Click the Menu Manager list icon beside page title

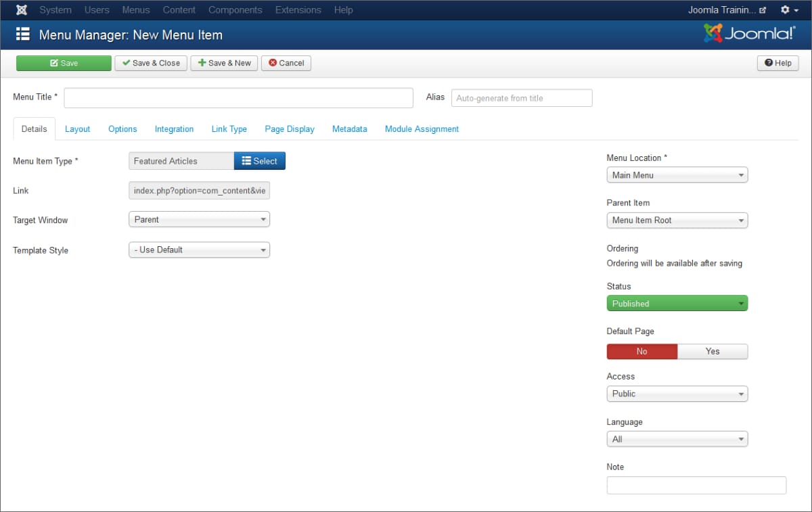24,34
